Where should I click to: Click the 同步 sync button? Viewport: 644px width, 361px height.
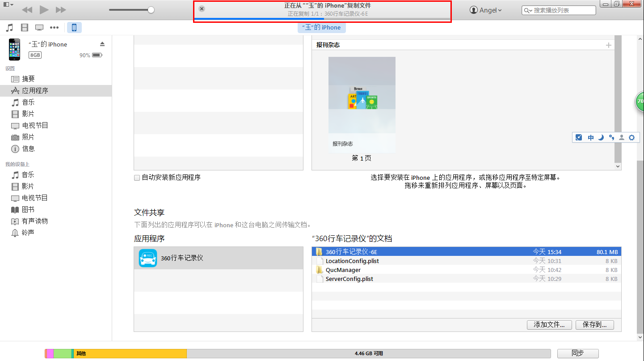pos(577,353)
